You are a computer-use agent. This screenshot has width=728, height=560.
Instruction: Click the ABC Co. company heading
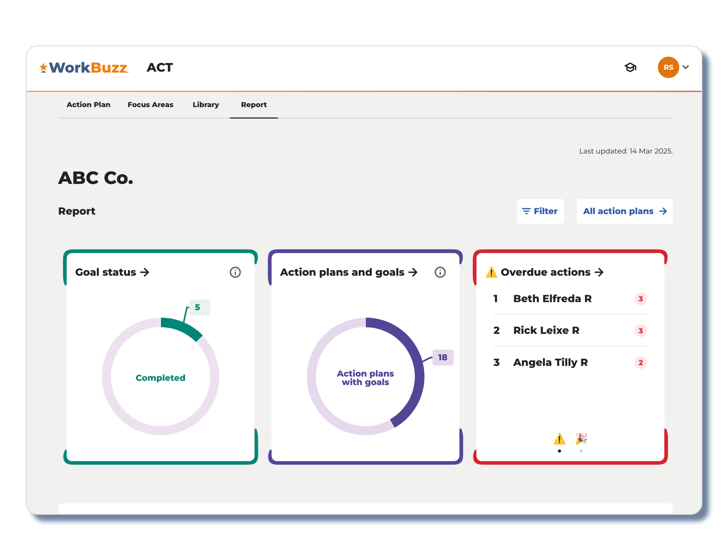pos(96,178)
